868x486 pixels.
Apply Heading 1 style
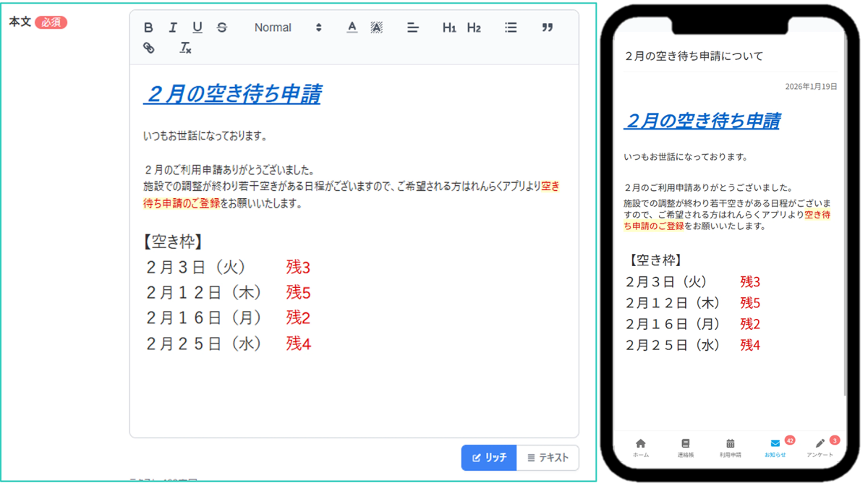[448, 27]
